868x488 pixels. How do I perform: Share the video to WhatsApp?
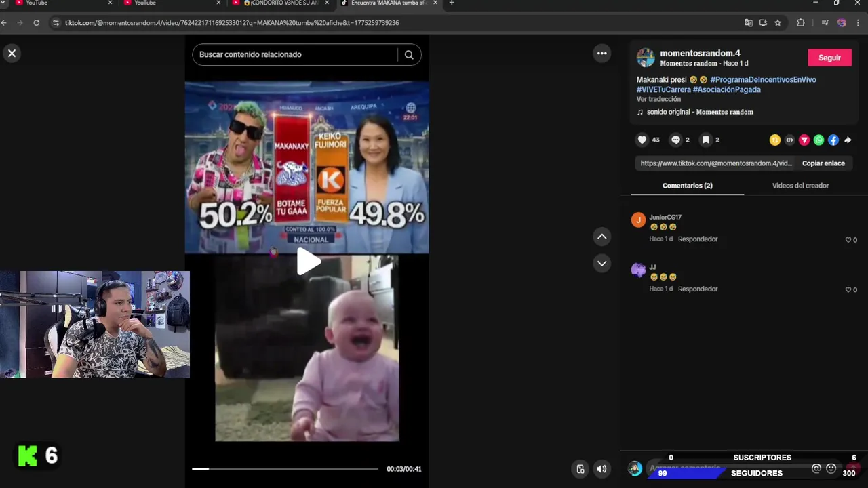(818, 140)
